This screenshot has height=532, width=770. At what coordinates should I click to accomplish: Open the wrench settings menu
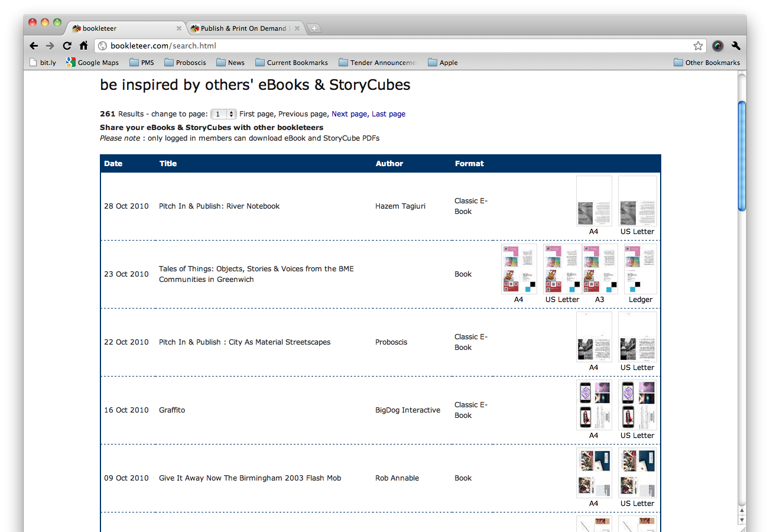pos(736,46)
